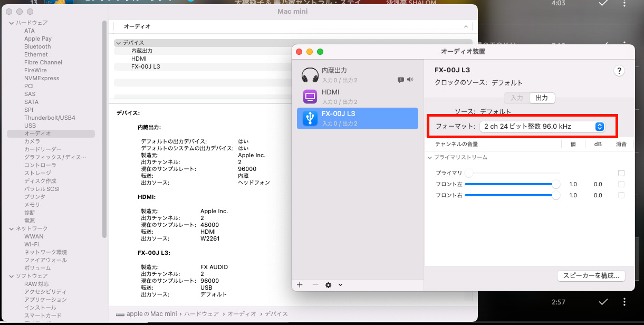Select the FX-00J L3 USB device icon
Image resolution: width=644 pixels, height=325 pixels.
[310, 118]
